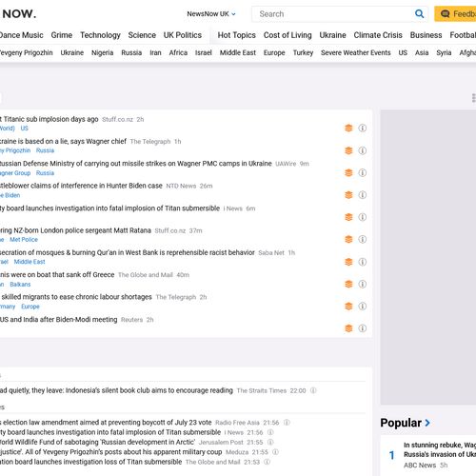The image size is (476, 476).
Task: Open info icon for Titanic sub implosion story
Action: click(363, 128)
